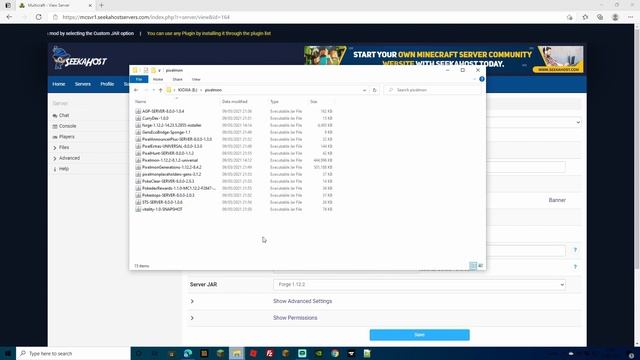Refresh the pixelmon folder view
Viewport: 640px width, 360px height.
point(374,90)
